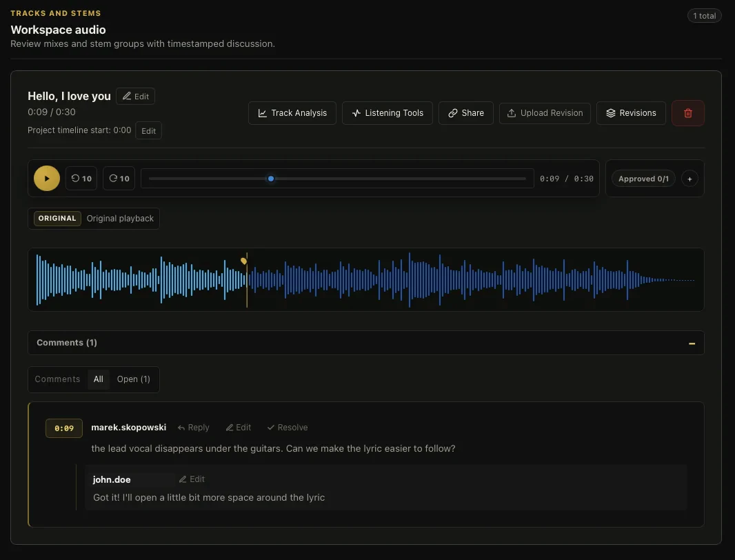735x560 pixels.
Task: Edit the track title 'Hello, I love you'
Action: [135, 96]
